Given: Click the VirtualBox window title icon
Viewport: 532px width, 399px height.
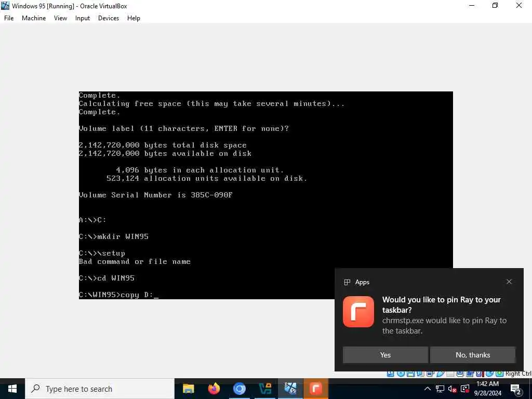Looking at the screenshot, I should pyautogui.click(x=5, y=6).
